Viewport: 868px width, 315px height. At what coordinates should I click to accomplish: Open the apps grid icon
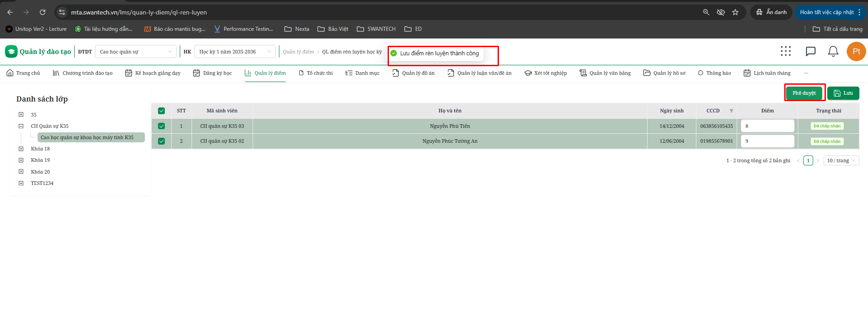[786, 51]
